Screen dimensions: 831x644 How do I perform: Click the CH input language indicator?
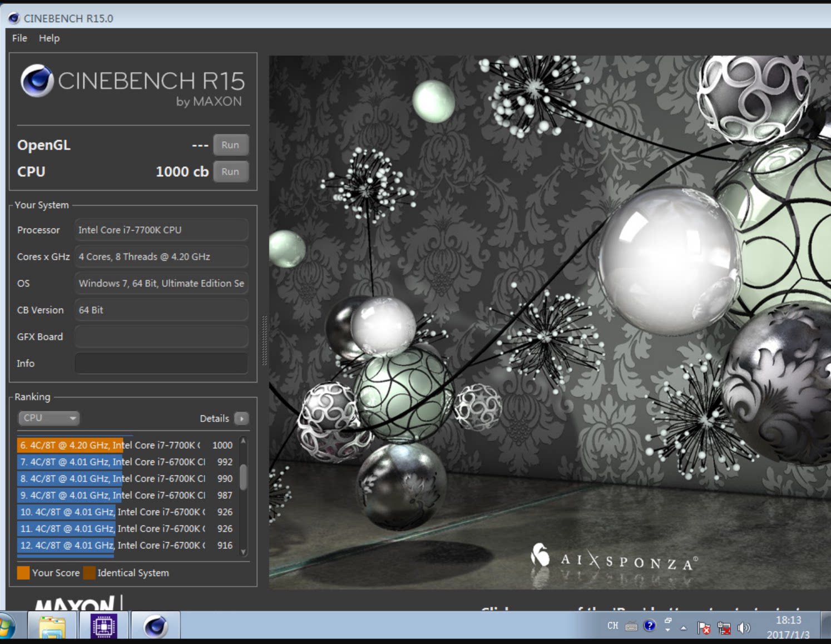[612, 626]
